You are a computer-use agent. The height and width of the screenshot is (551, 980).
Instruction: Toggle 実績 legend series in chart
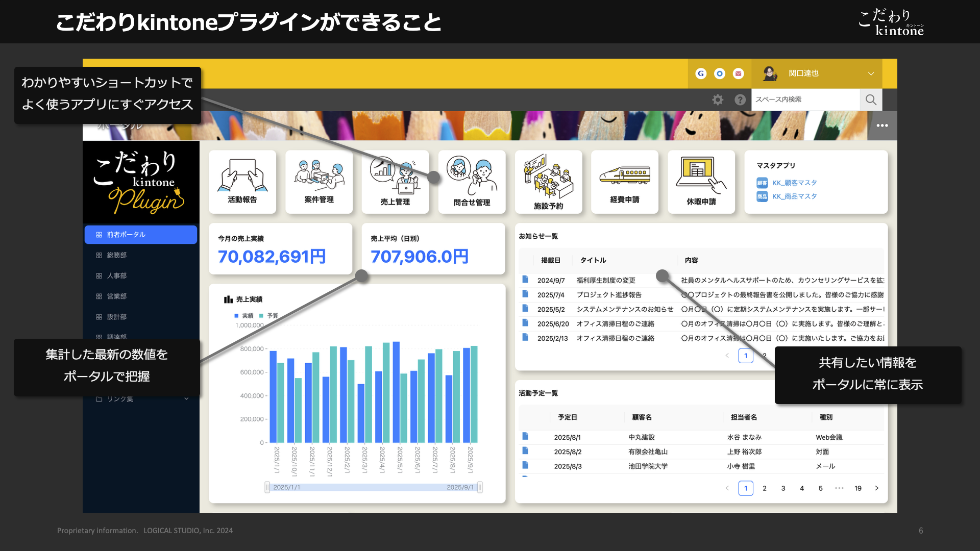pos(243,316)
